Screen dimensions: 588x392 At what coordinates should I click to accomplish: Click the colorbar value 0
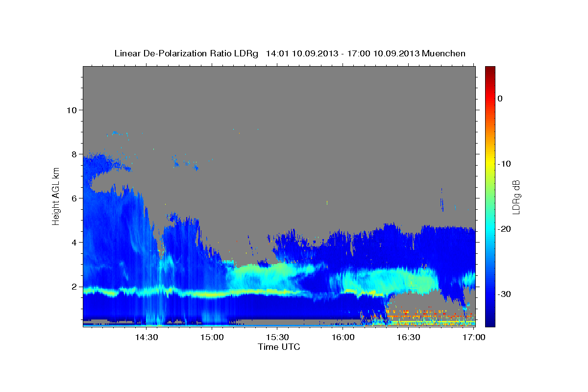[500, 98]
